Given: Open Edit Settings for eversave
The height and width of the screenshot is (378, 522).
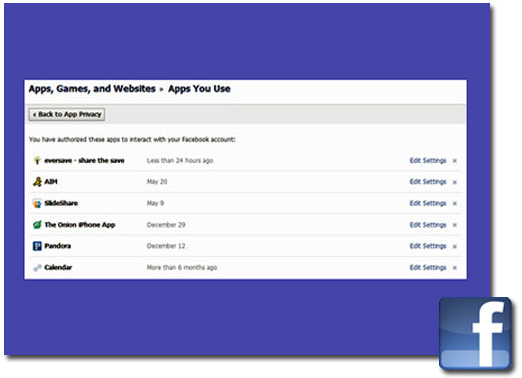Looking at the screenshot, I should [428, 161].
